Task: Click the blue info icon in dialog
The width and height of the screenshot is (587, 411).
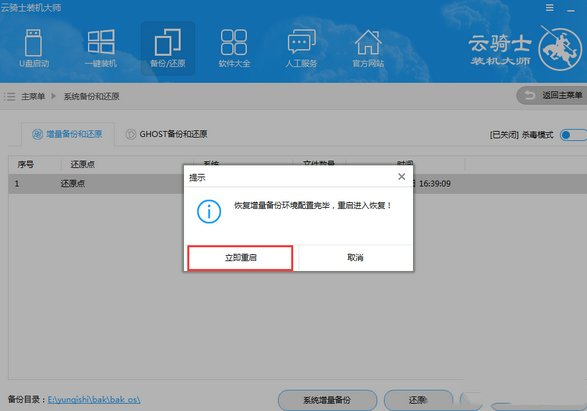Action: pos(209,211)
